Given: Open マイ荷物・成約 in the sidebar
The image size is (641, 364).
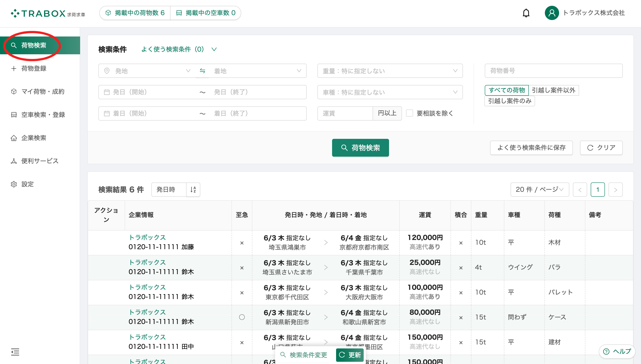Looking at the screenshot, I should coord(40,91).
